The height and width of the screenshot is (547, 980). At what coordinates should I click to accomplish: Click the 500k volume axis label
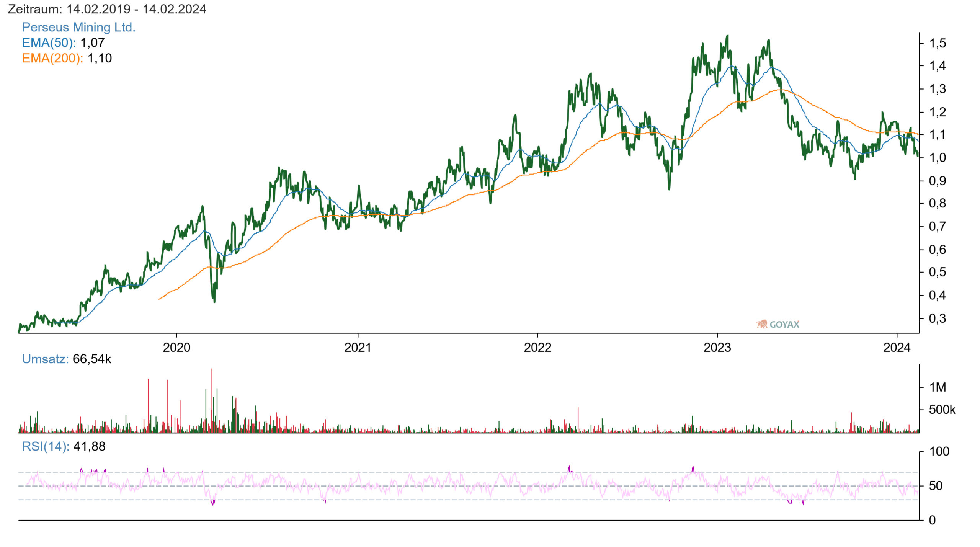(x=942, y=410)
